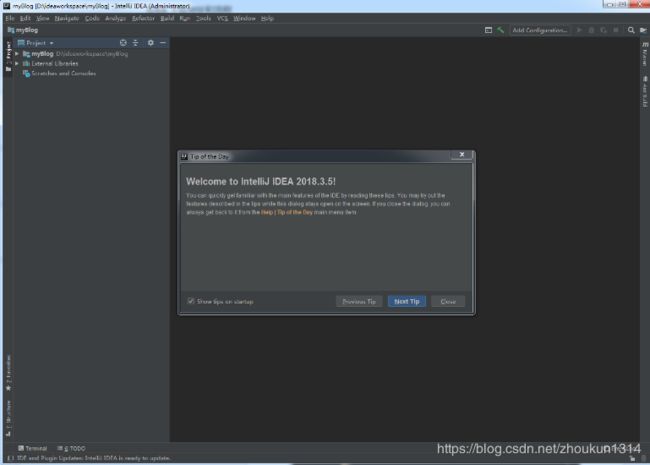
Task: Click the Search Everywhere magnifier icon
Action: 631,30
